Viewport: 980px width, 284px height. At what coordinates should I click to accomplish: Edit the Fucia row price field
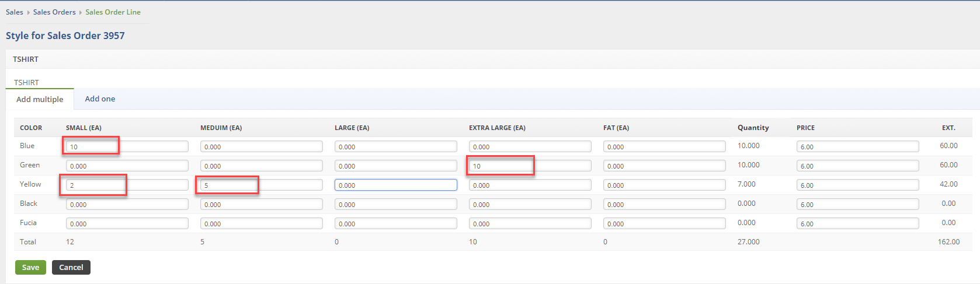[x=858, y=223]
